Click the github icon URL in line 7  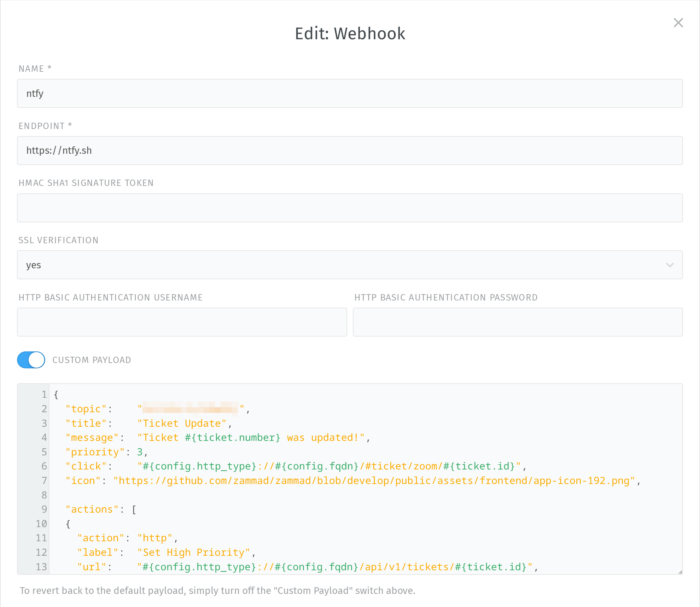pyautogui.click(x=374, y=481)
